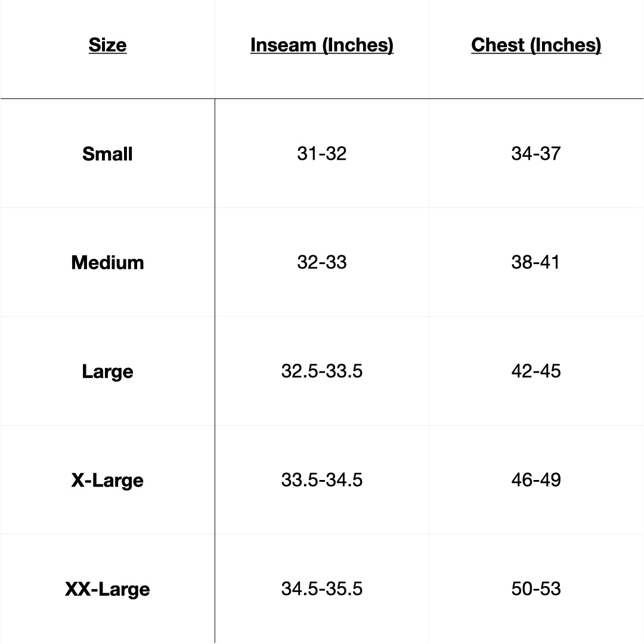644x644 pixels.
Task: Select the X-Large size row label
Action: click(107, 480)
